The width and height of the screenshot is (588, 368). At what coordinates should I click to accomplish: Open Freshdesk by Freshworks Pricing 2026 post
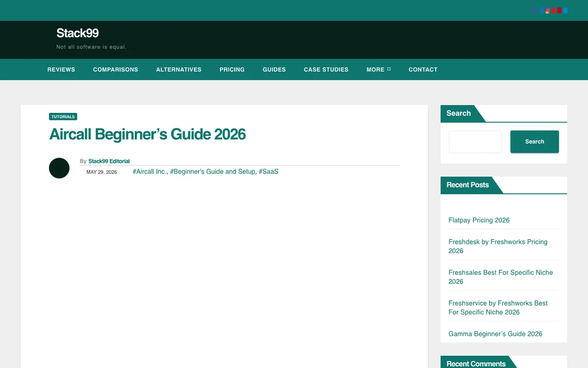coord(498,246)
